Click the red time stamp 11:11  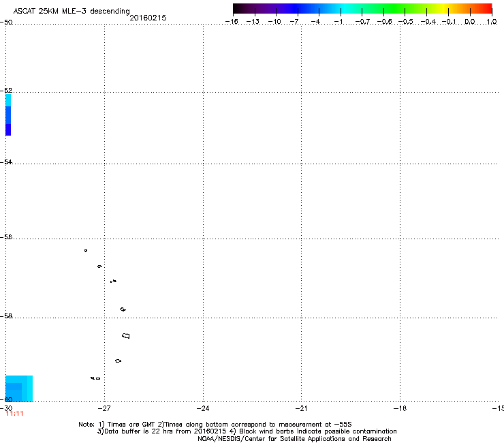14,414
